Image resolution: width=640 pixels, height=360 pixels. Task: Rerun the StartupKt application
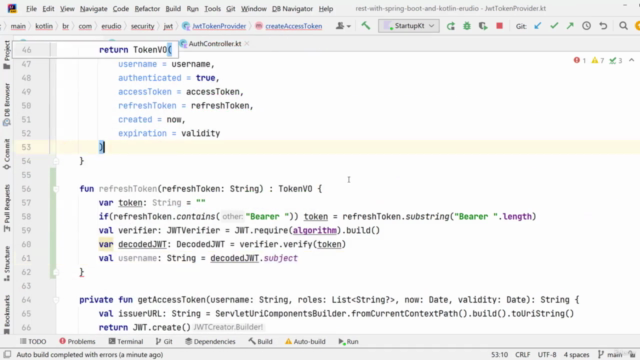[x=451, y=26]
